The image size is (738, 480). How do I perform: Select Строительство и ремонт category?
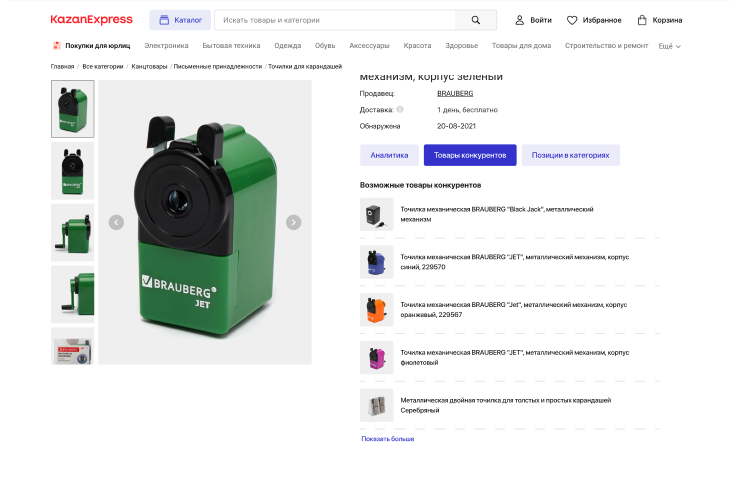click(606, 46)
